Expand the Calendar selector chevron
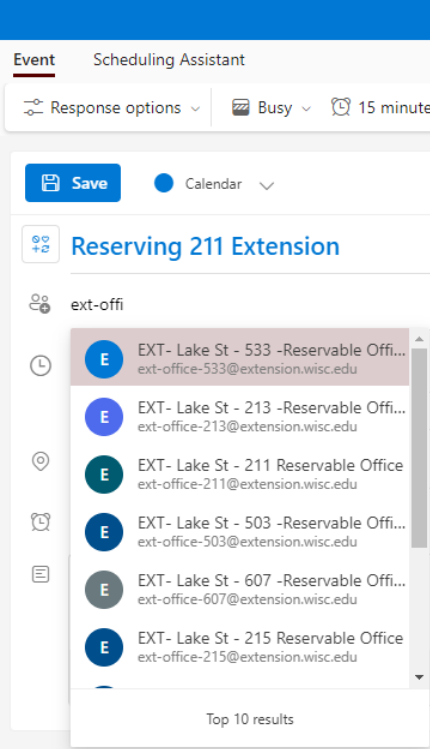The image size is (430, 749). pos(267,185)
